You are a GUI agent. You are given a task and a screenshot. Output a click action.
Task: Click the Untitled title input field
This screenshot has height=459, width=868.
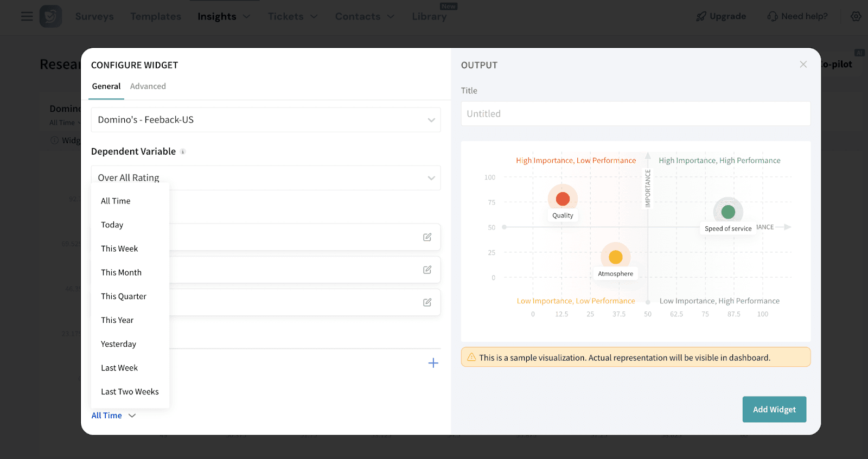(x=635, y=114)
